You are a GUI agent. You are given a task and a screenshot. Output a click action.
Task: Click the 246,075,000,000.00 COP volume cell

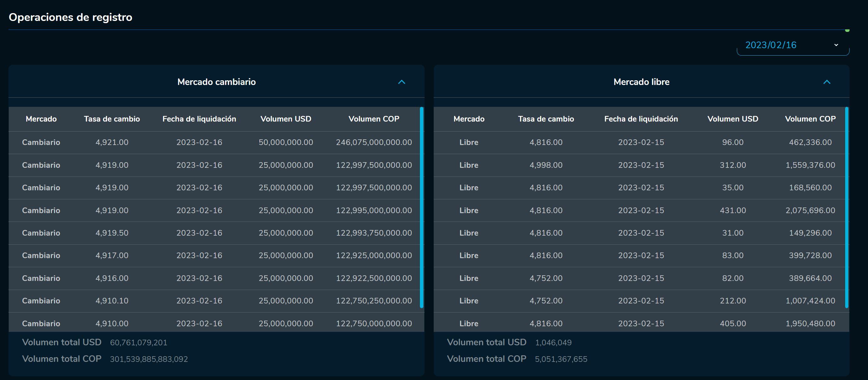pos(374,142)
